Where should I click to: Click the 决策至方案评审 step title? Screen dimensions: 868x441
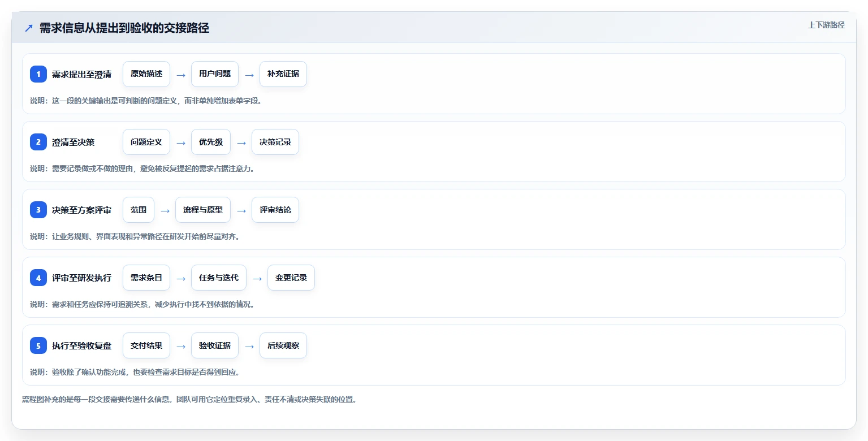[81, 210]
